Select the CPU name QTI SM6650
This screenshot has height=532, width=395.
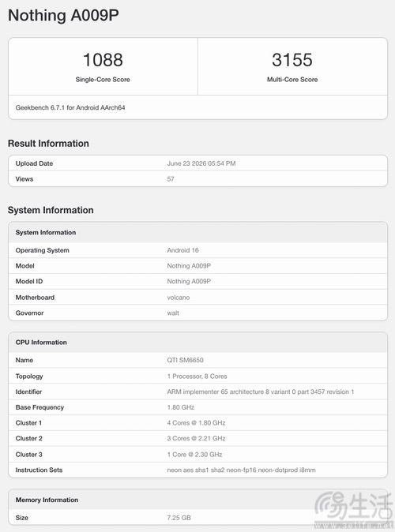pyautogui.click(x=185, y=360)
